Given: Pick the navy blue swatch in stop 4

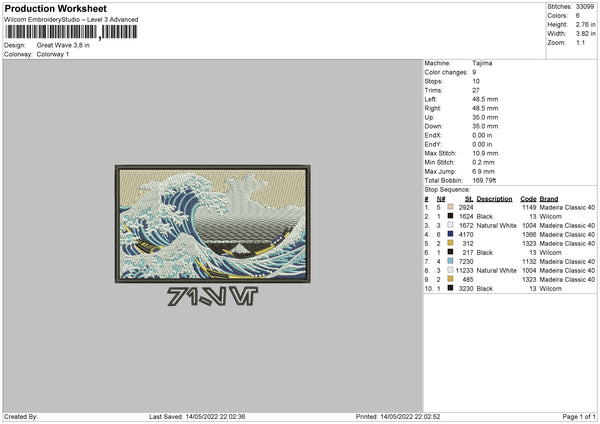Looking at the screenshot, I should point(450,234).
